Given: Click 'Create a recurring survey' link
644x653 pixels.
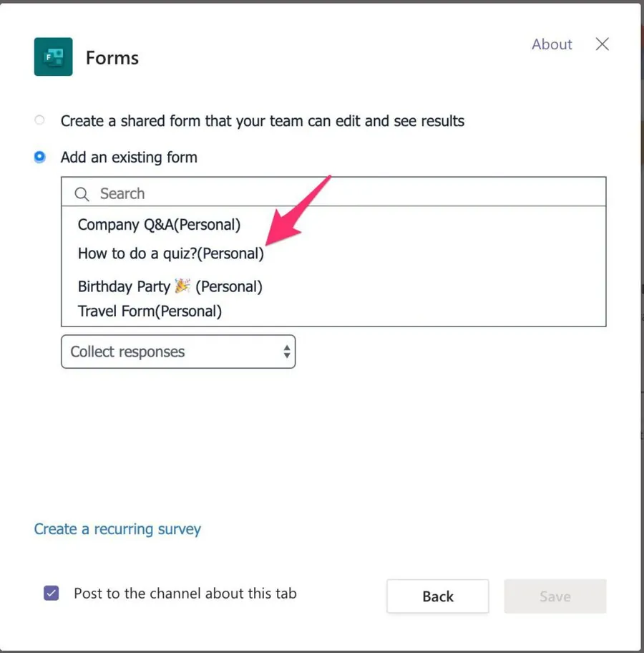Looking at the screenshot, I should click(117, 529).
